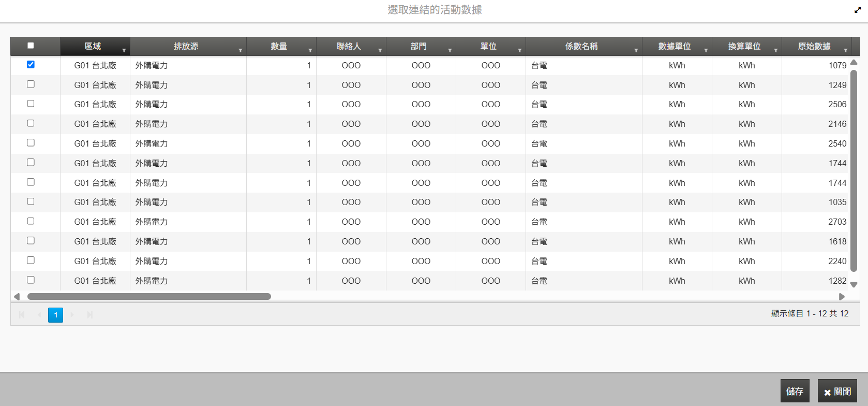Check the row with value 2506
The height and width of the screenshot is (406, 868).
tap(31, 104)
